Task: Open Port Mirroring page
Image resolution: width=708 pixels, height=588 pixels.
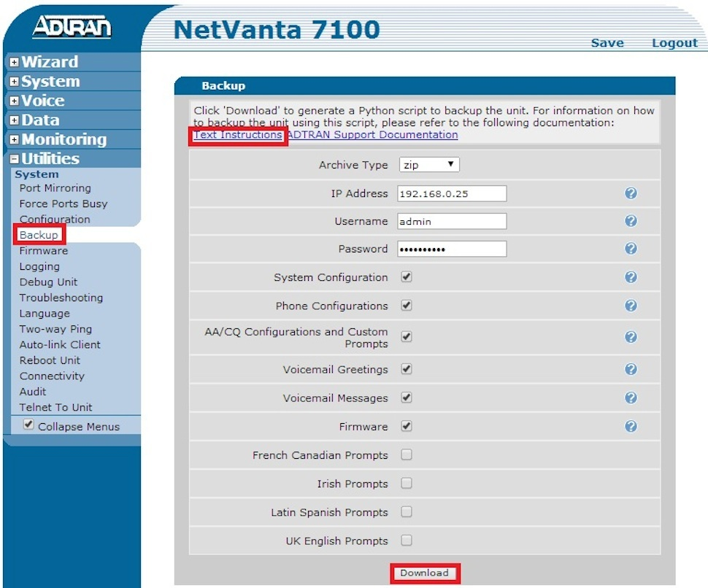Action: [55, 188]
